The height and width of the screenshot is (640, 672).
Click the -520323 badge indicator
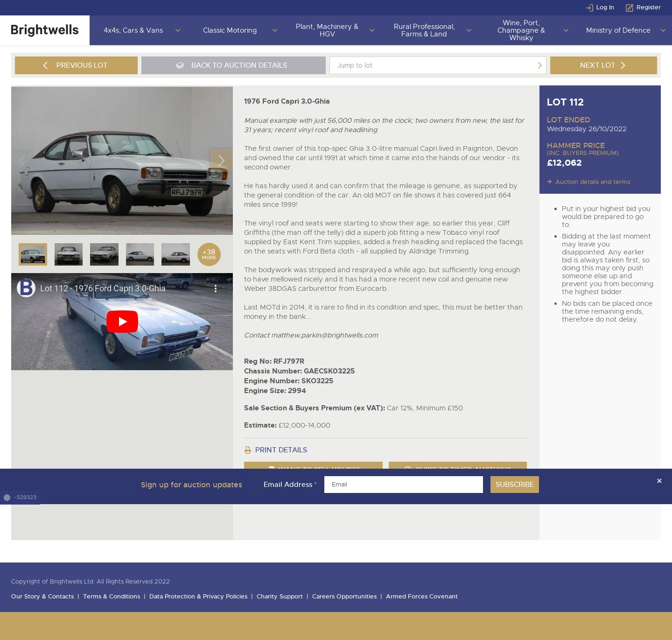coord(20,498)
